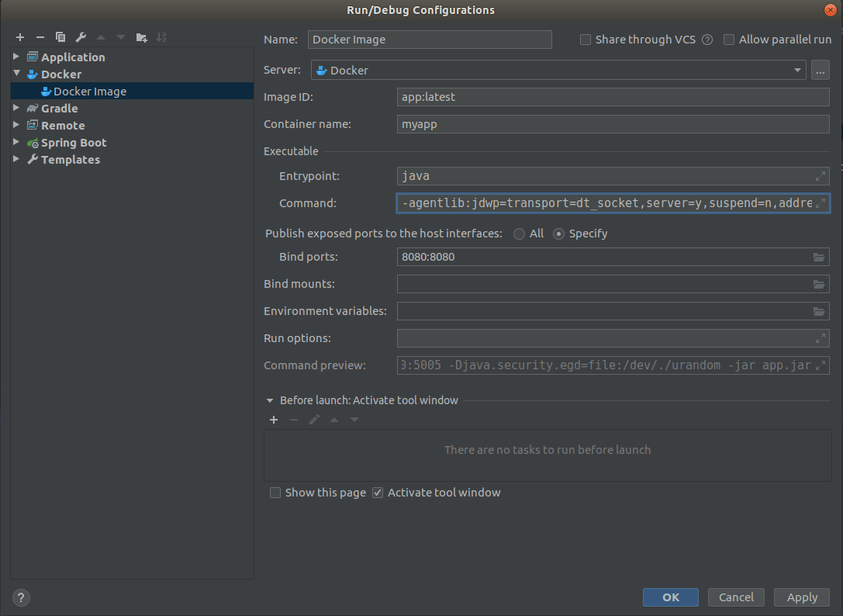843x616 pixels.
Task: Click the OK button
Action: tap(670, 597)
